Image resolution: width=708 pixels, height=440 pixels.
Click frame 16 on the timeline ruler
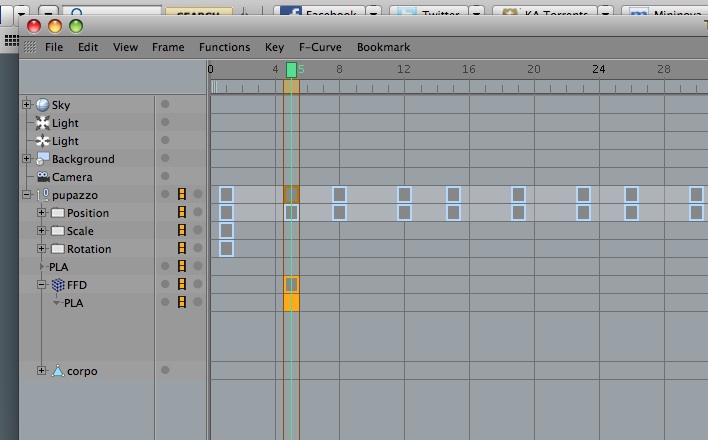click(x=469, y=69)
